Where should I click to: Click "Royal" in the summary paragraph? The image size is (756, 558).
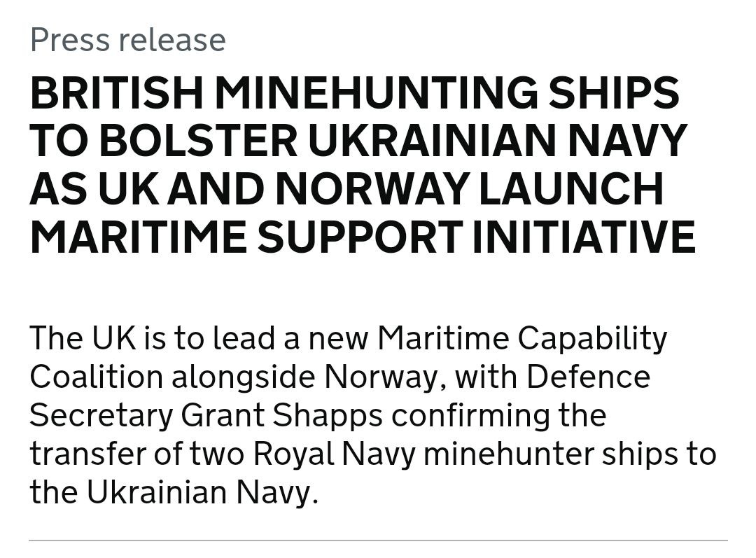pos(293,453)
